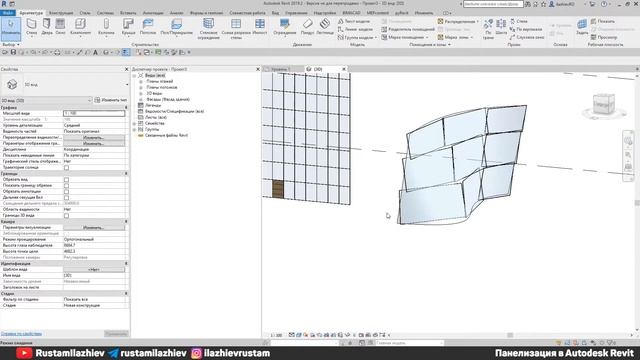Click the search box in title bar
Image resolution: width=640 pixels, height=360 pixels.
click(x=493, y=4)
